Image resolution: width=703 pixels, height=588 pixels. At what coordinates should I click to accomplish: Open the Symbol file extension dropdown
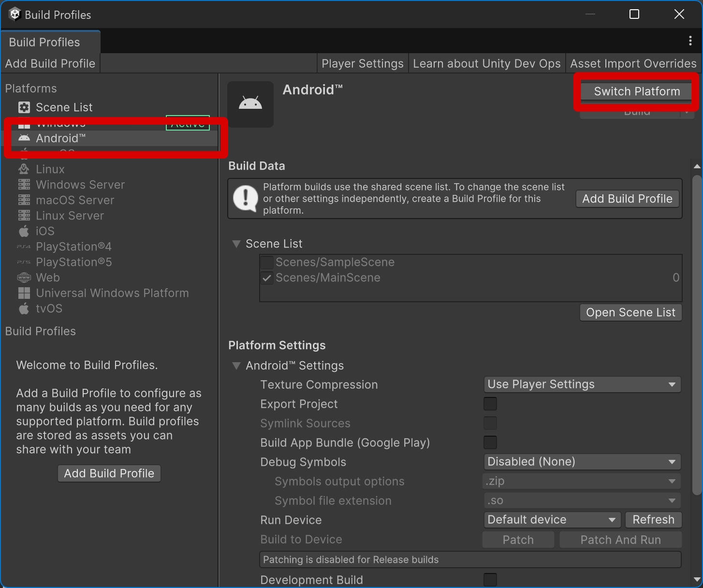click(582, 500)
